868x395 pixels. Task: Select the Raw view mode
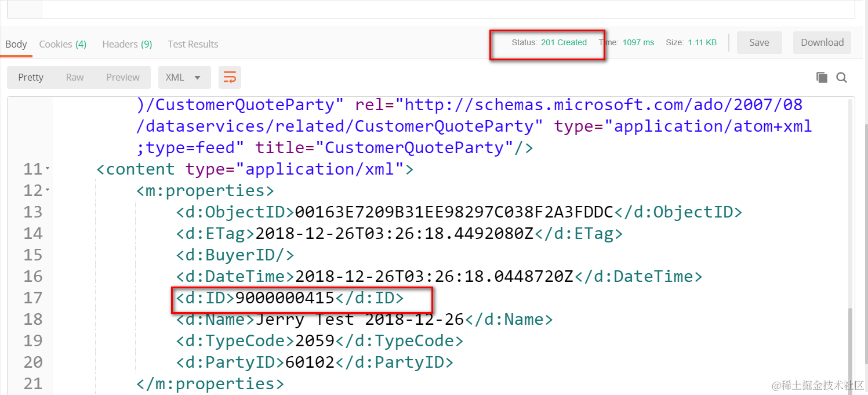point(75,77)
